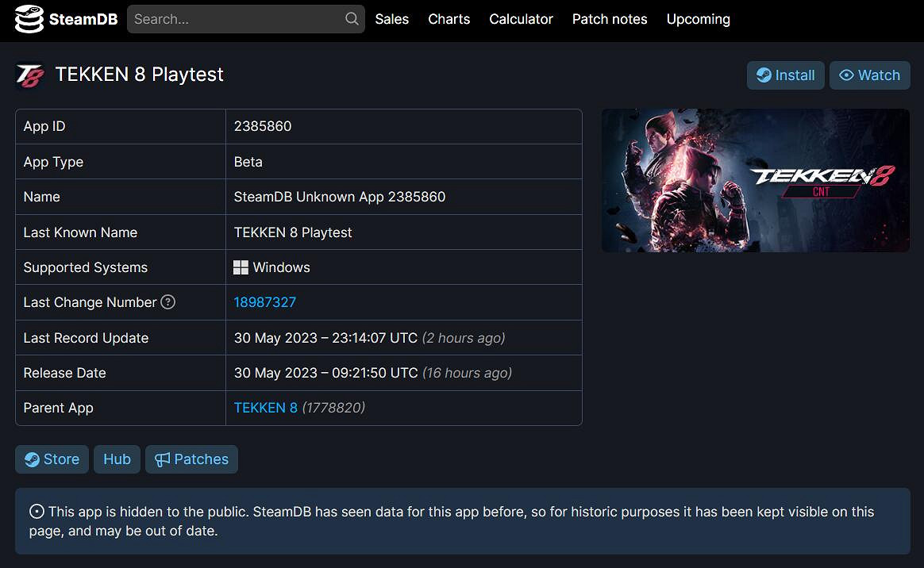Open change number 18987327
This screenshot has height=568, width=924.
click(264, 302)
